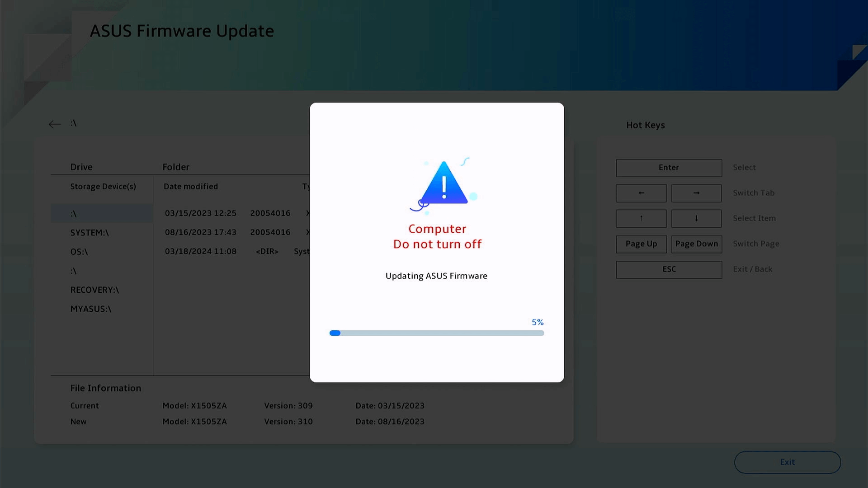Click the Enter hotkey button under Hot Keys
This screenshot has height=488, width=868.
click(668, 168)
